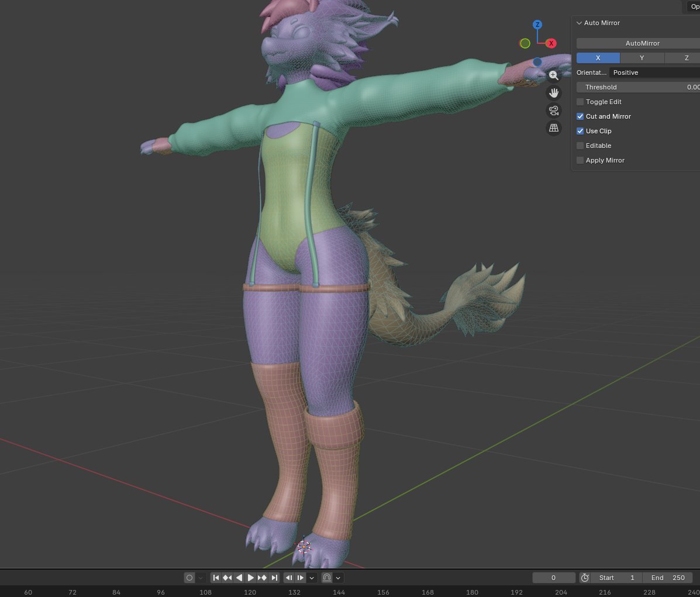Click the Threshold value field
700x597 pixels.
639,87
